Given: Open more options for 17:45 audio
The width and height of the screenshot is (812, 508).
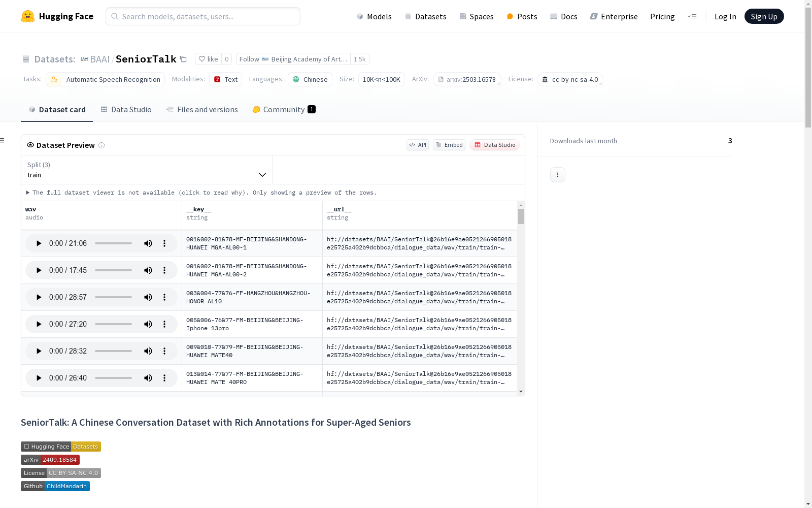Looking at the screenshot, I should pos(164,270).
